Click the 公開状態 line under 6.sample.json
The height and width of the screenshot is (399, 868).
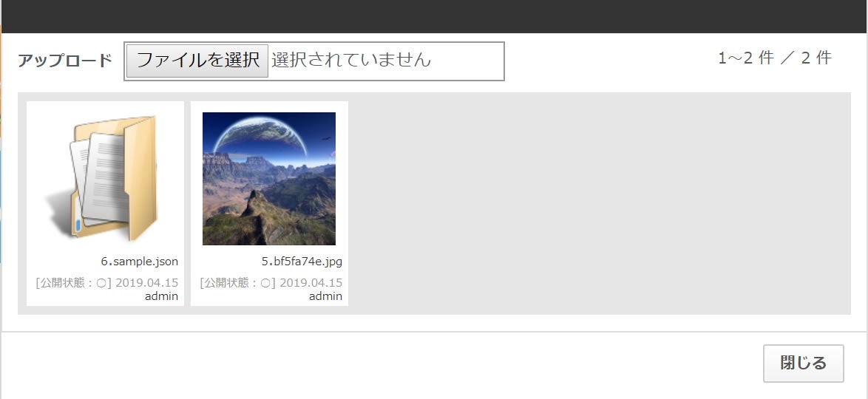coord(107,283)
